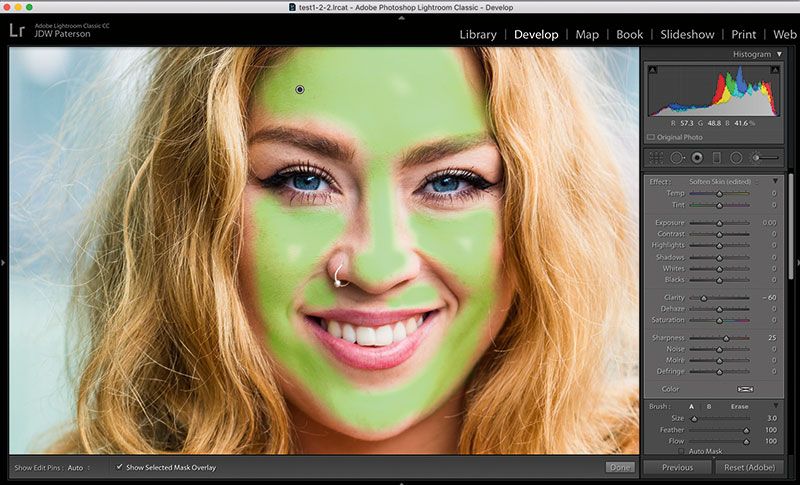Toggle Show Selected Mask Overlay checkbox
The height and width of the screenshot is (485, 800).
click(x=119, y=467)
